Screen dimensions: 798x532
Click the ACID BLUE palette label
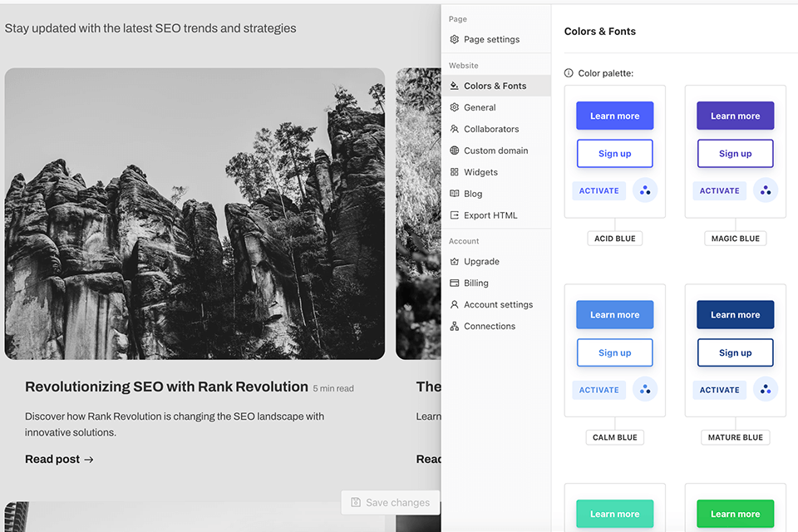[615, 239]
